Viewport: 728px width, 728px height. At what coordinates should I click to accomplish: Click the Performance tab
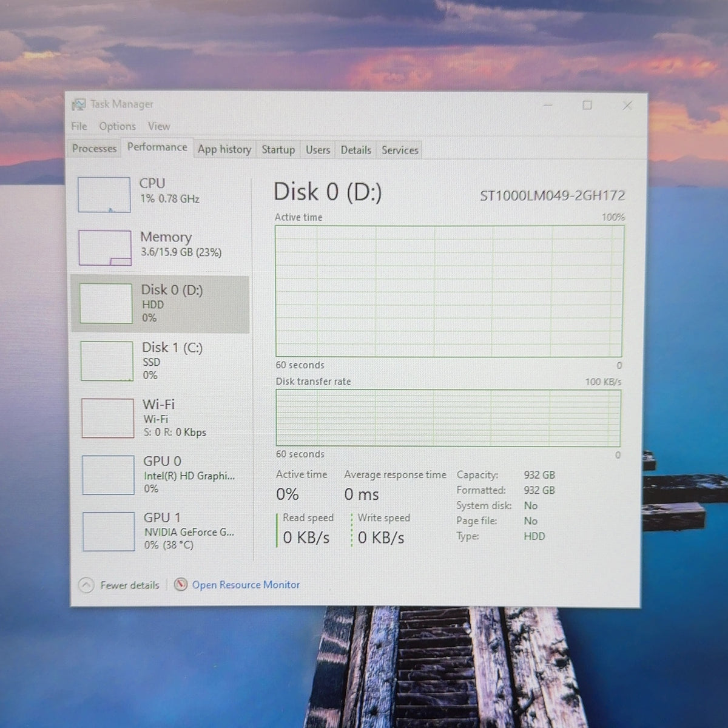[157, 147]
